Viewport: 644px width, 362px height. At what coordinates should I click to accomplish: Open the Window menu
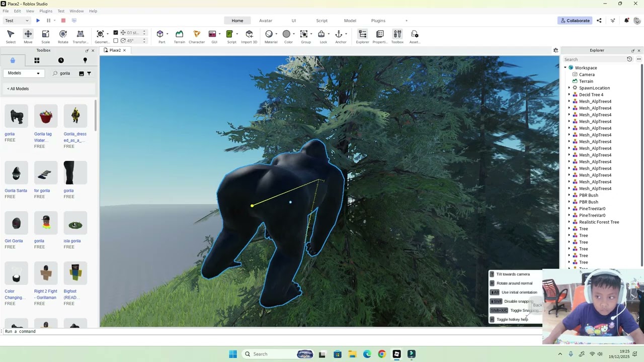(x=76, y=11)
